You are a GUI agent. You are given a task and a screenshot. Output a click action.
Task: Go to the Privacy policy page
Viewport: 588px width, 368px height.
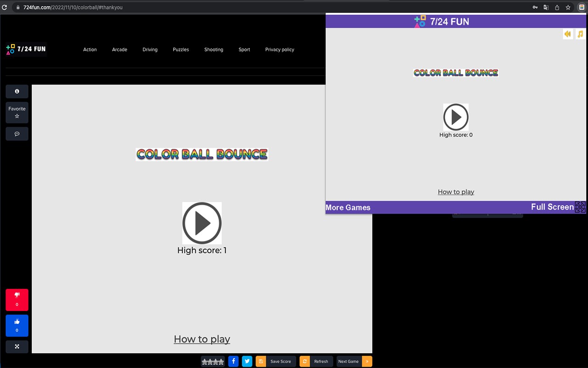click(x=280, y=50)
